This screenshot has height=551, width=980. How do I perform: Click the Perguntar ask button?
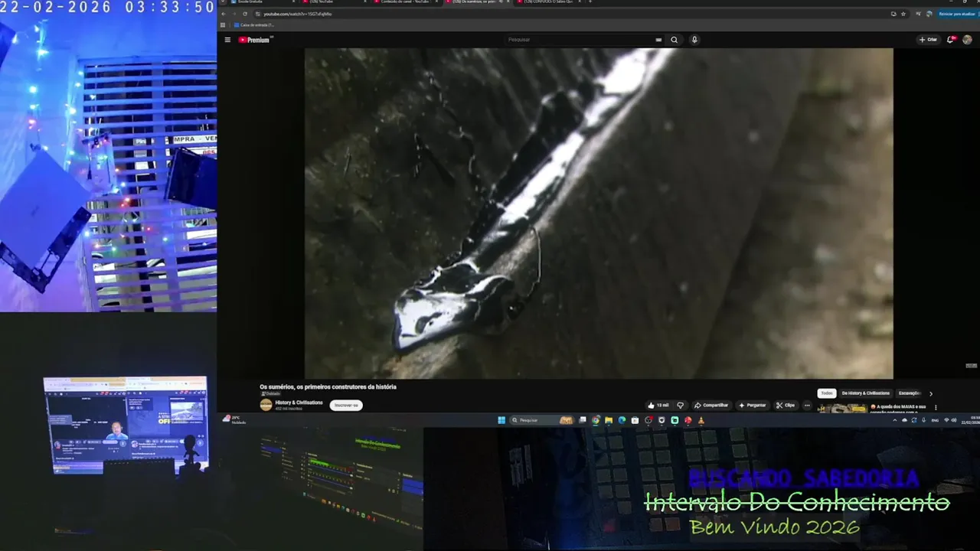coord(752,405)
